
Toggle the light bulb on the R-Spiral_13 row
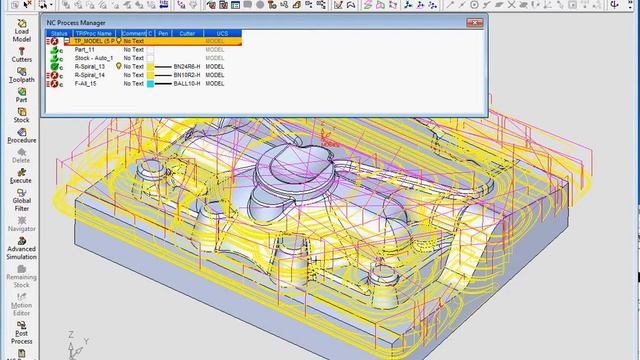119,66
